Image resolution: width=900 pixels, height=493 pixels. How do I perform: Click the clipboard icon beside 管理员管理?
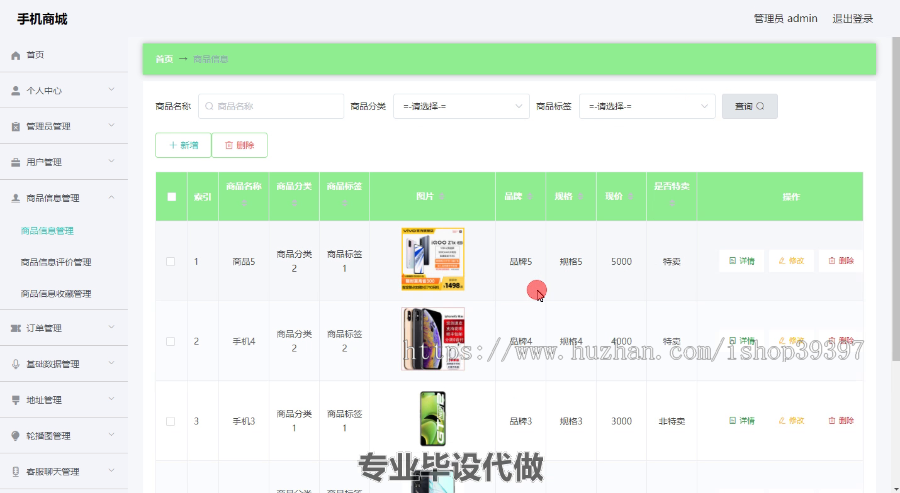(15, 126)
